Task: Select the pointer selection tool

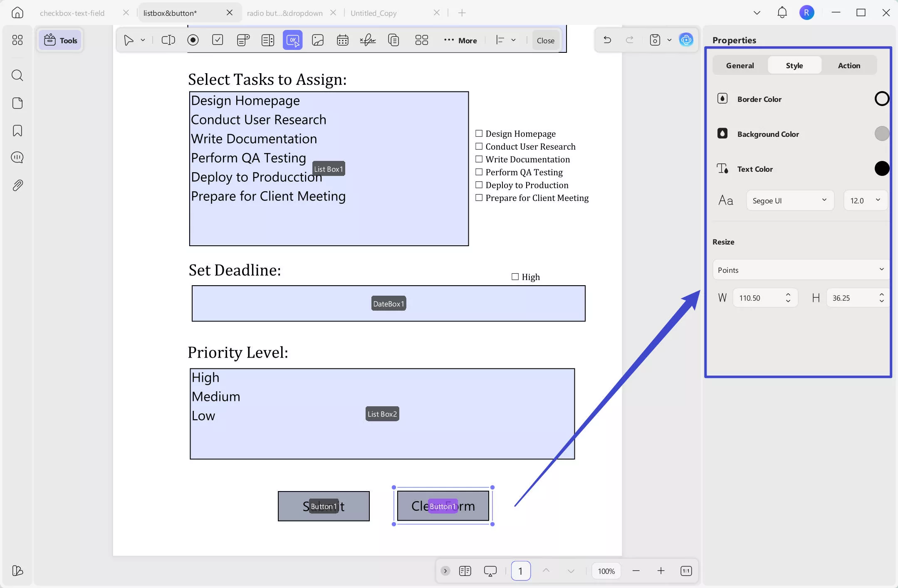Action: click(x=129, y=40)
